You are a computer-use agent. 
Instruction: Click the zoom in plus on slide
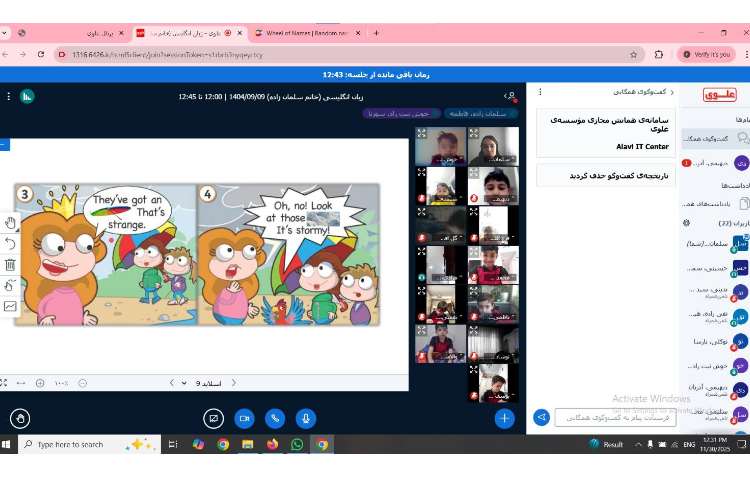pyautogui.click(x=40, y=383)
